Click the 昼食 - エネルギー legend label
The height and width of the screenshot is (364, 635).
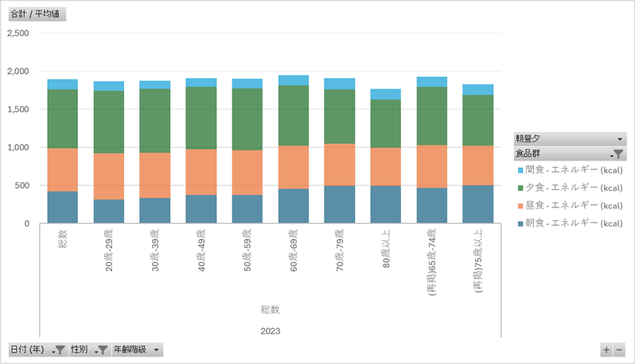click(x=575, y=206)
